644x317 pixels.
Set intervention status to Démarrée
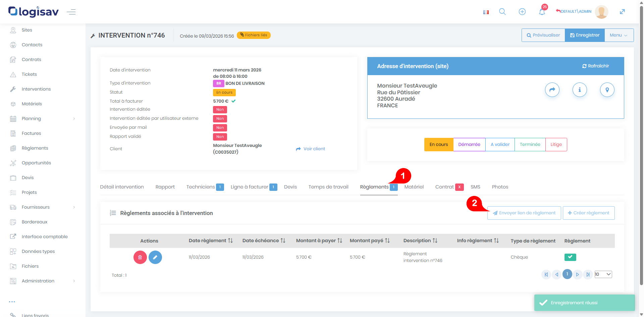[469, 145]
